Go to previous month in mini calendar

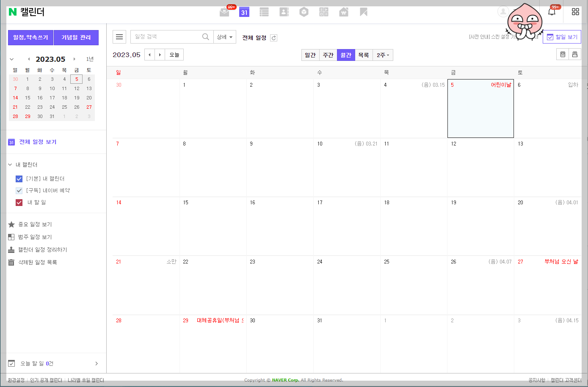point(29,59)
